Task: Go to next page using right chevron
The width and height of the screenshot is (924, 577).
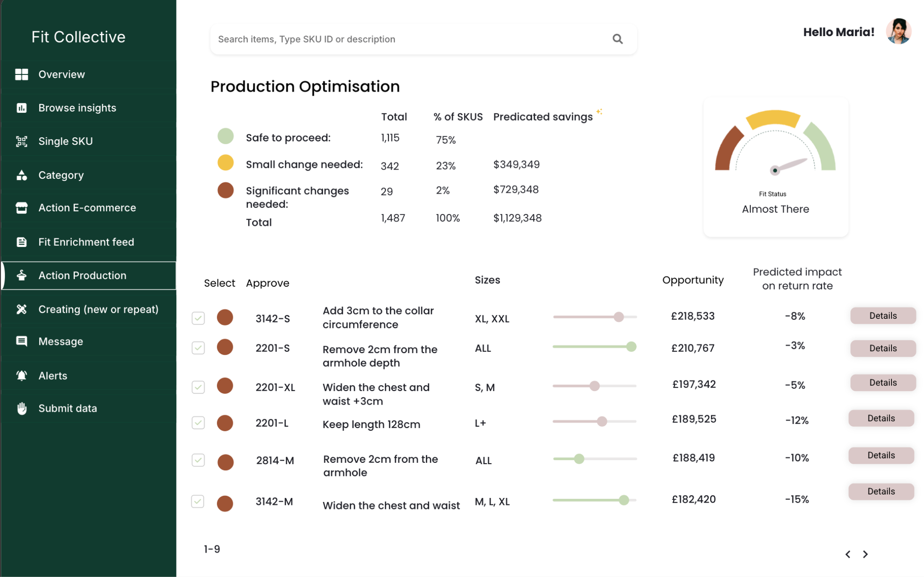Action: tap(865, 554)
